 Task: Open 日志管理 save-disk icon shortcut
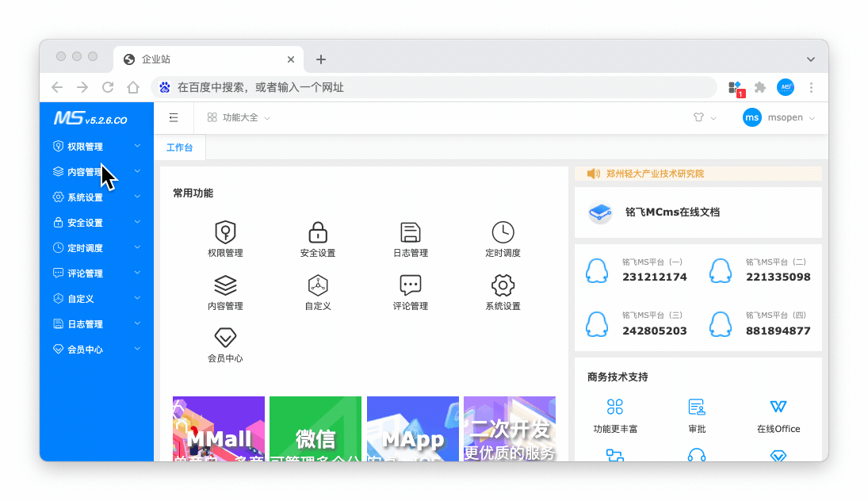[410, 233]
